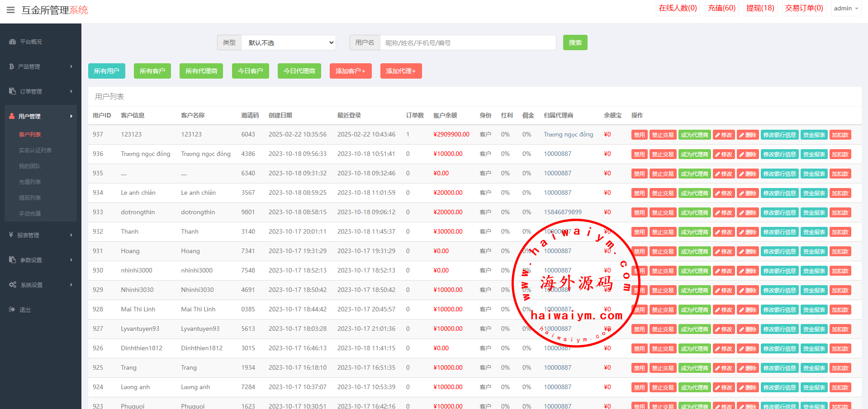Viewport: 868px width, 409px height.
Task: Go to 提现列表 in the sidebar
Action: 30,197
